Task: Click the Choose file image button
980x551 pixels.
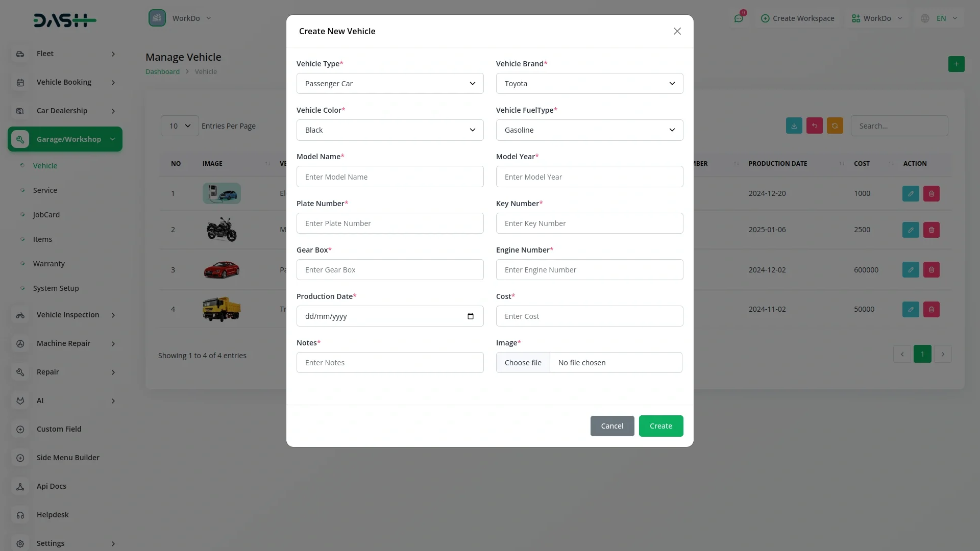Action: (x=523, y=363)
